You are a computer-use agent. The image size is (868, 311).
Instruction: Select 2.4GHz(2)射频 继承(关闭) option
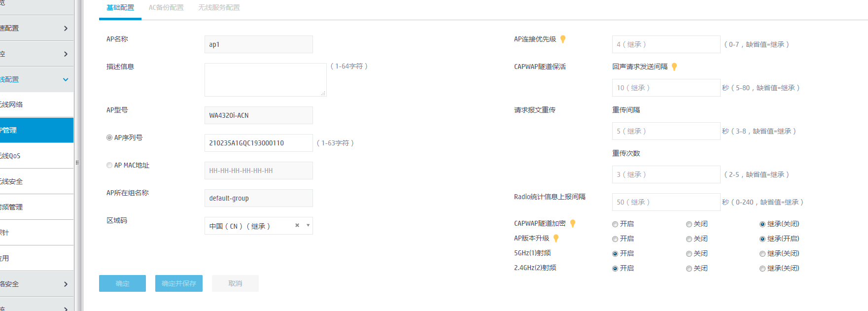click(763, 269)
